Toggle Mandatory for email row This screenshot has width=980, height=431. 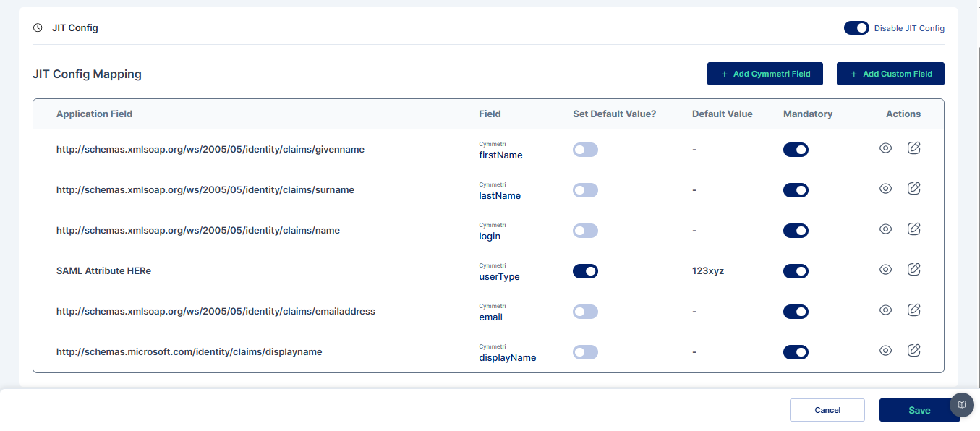[x=796, y=312]
